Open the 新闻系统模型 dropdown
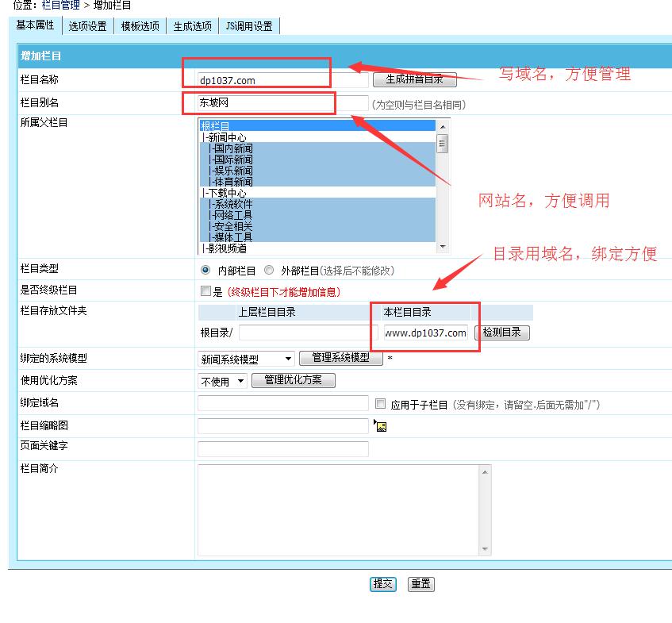This screenshot has height=623, width=672. (x=246, y=359)
